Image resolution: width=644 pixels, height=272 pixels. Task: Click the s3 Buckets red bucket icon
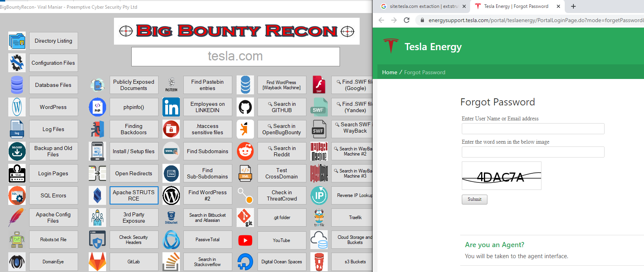click(x=319, y=262)
